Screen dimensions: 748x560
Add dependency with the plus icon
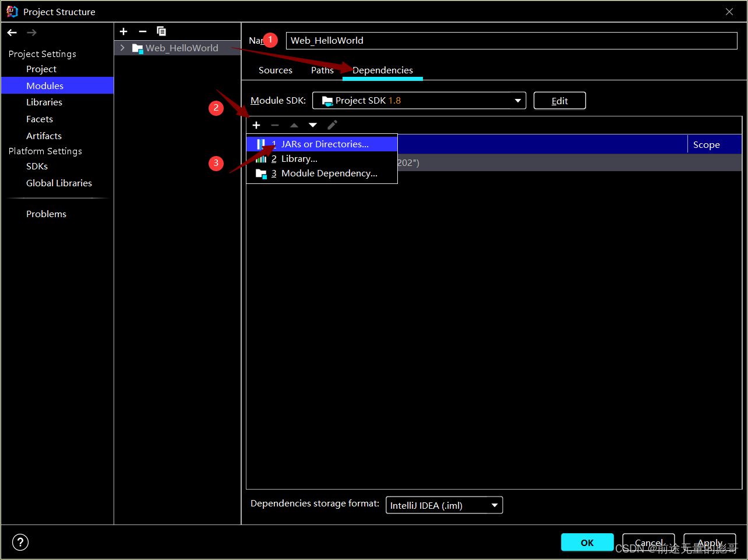pos(256,125)
